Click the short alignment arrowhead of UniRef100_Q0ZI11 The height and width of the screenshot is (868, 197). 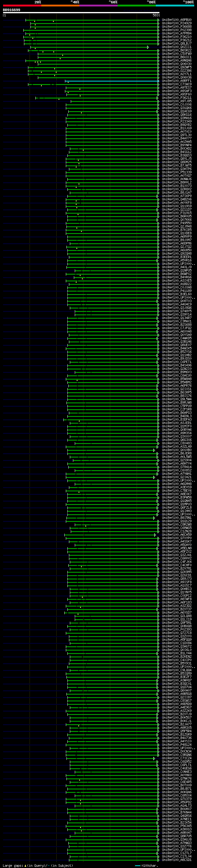[x=148, y=47]
